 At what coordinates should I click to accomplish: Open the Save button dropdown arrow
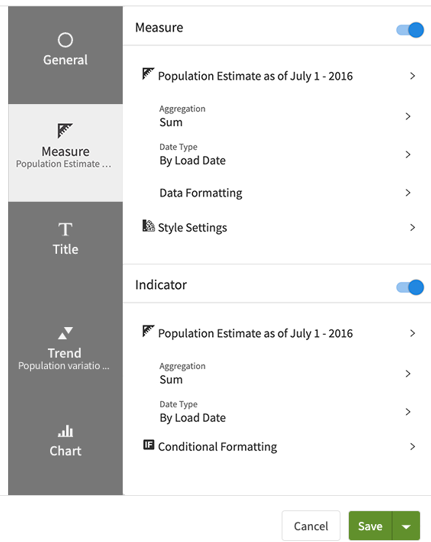[406, 526]
